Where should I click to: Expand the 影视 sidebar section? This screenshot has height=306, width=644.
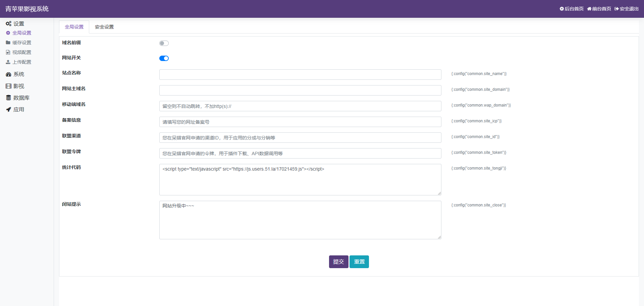point(19,86)
